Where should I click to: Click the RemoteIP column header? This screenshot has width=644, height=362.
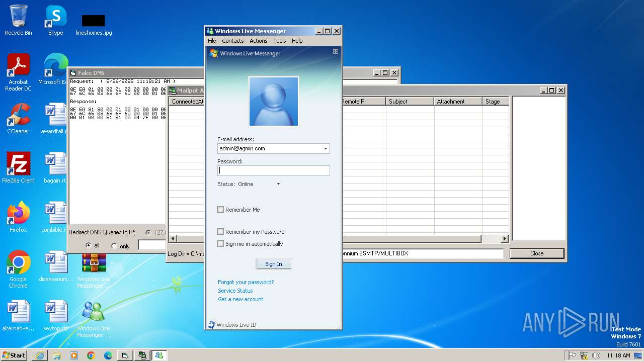tap(364, 102)
